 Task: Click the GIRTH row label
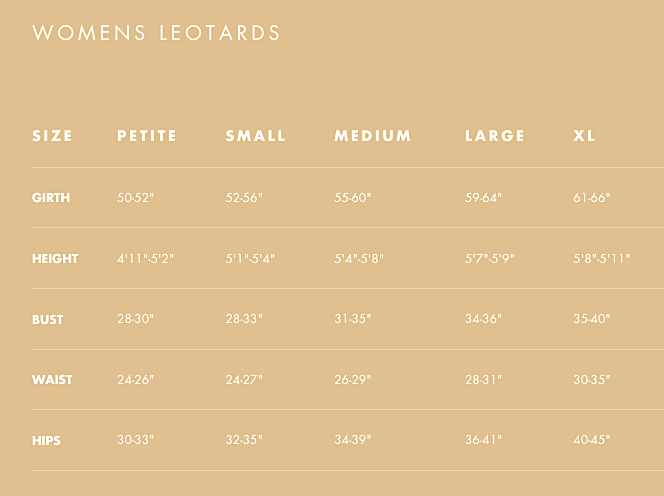pos(51,198)
